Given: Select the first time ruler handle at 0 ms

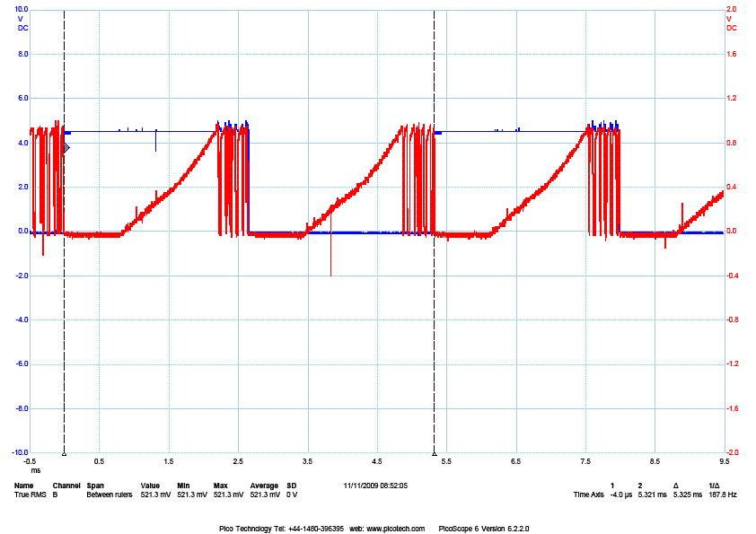Looking at the screenshot, I should 64,454.
